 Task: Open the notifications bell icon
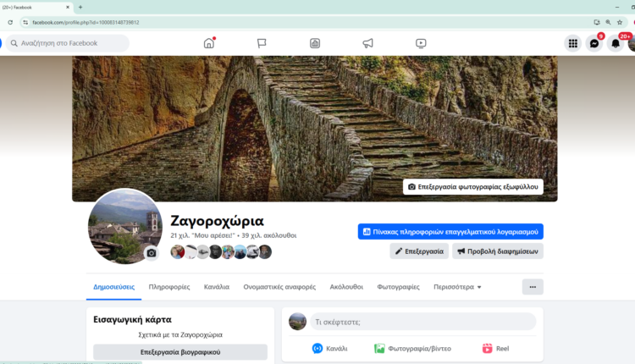tap(616, 43)
